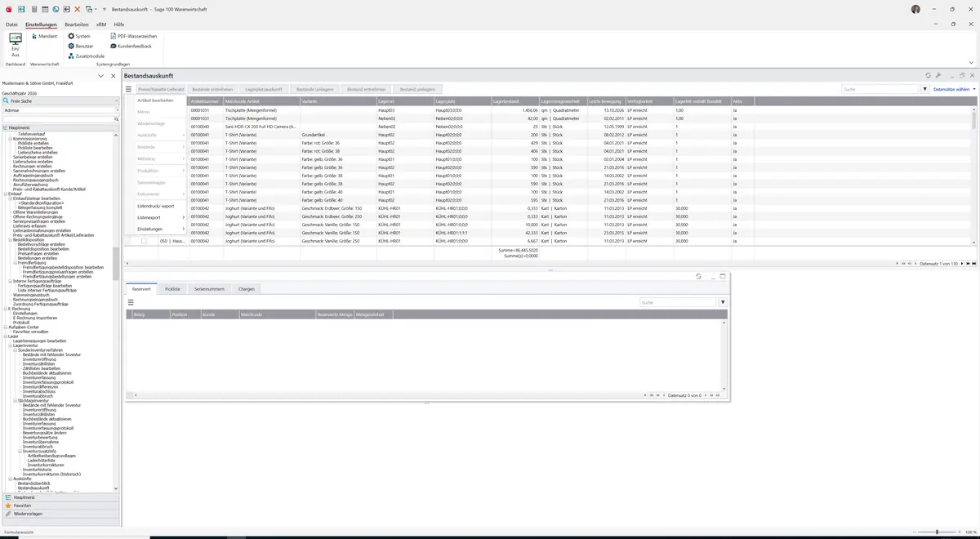Image resolution: width=980 pixels, height=539 pixels.
Task: Choose Artikel bearbeiten from side menu
Action: (155, 100)
